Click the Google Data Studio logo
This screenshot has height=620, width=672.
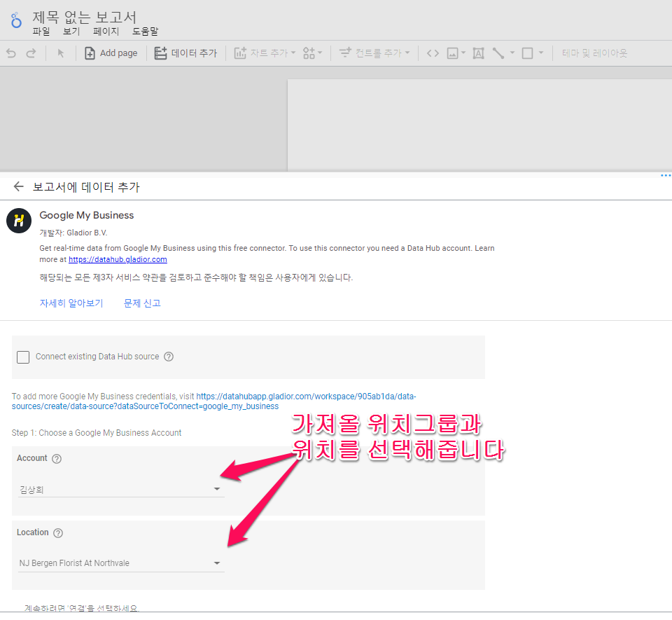coord(15,20)
